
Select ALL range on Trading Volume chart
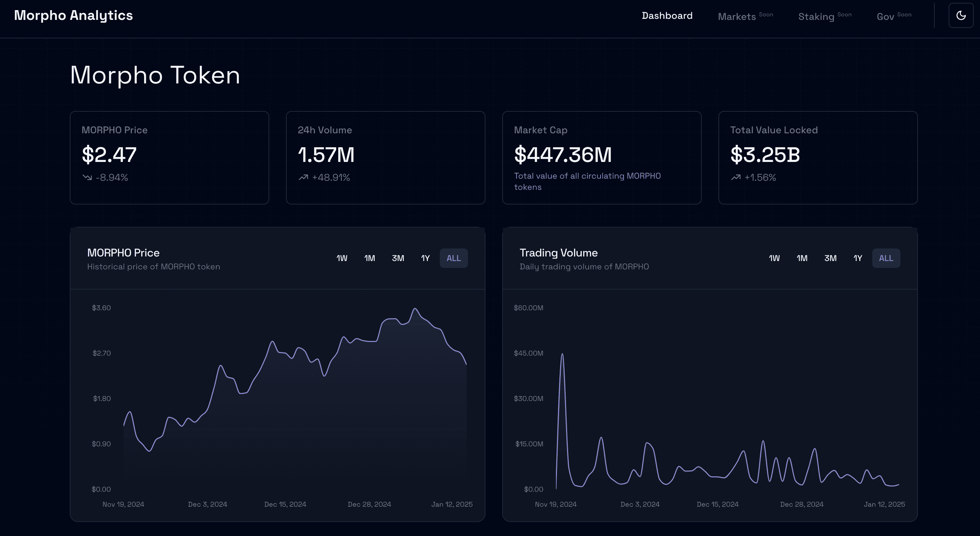tap(886, 258)
